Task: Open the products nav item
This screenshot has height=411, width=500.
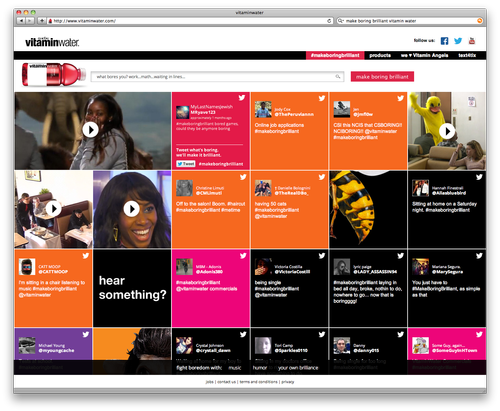Action: [x=380, y=55]
